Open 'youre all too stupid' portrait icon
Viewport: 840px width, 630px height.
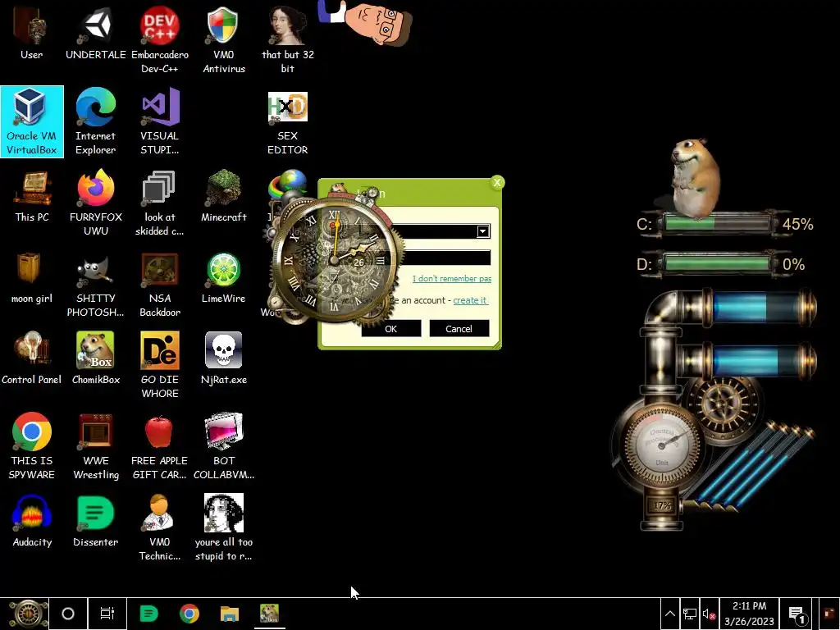point(223,527)
